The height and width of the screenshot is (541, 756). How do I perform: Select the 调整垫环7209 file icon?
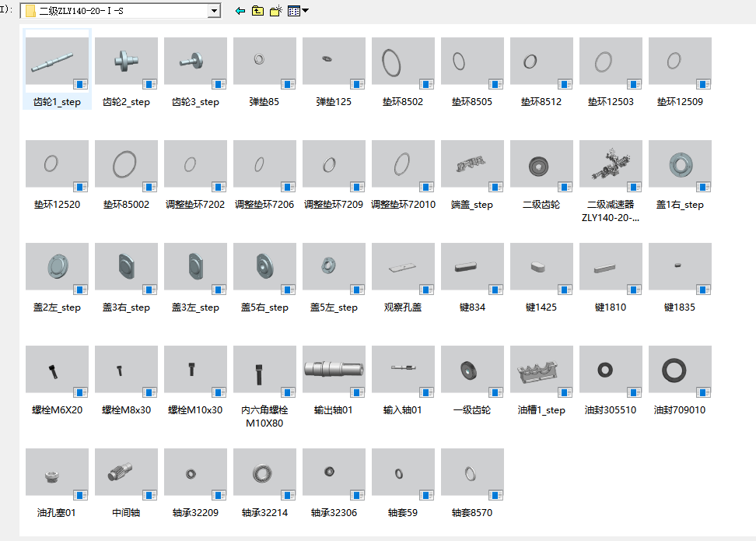334,167
